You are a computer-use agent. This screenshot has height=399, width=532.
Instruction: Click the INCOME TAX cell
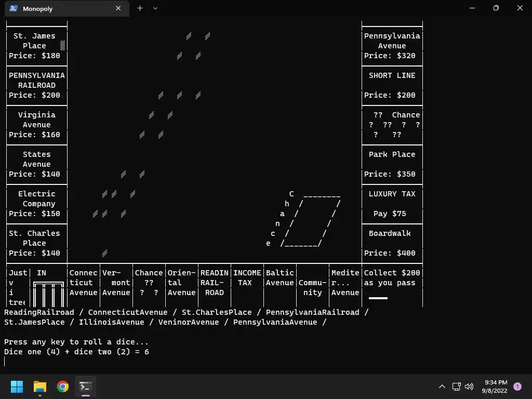247,285
